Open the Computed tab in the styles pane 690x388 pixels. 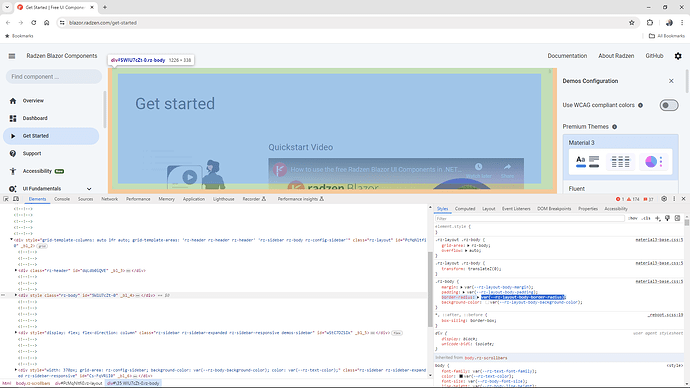click(465, 209)
